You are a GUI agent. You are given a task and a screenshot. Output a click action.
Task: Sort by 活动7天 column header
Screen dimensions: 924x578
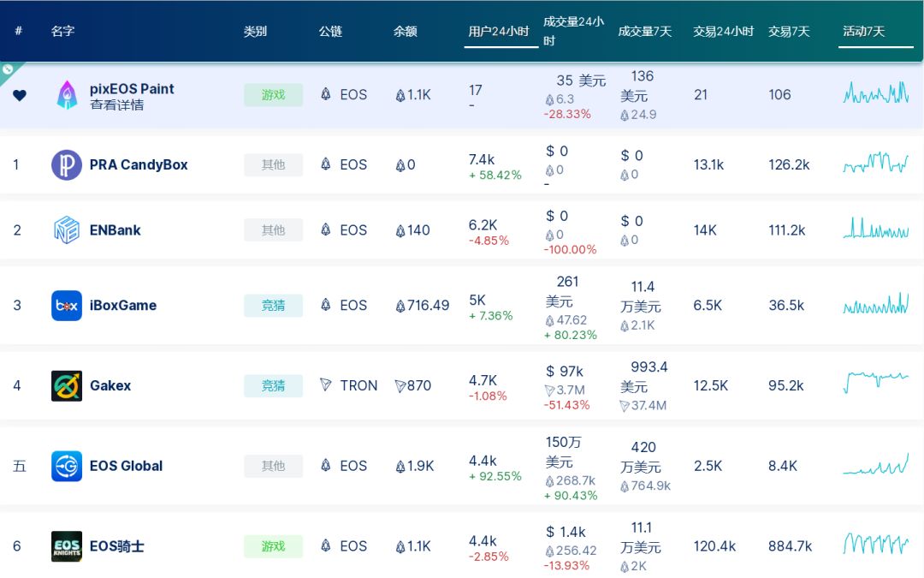864,32
